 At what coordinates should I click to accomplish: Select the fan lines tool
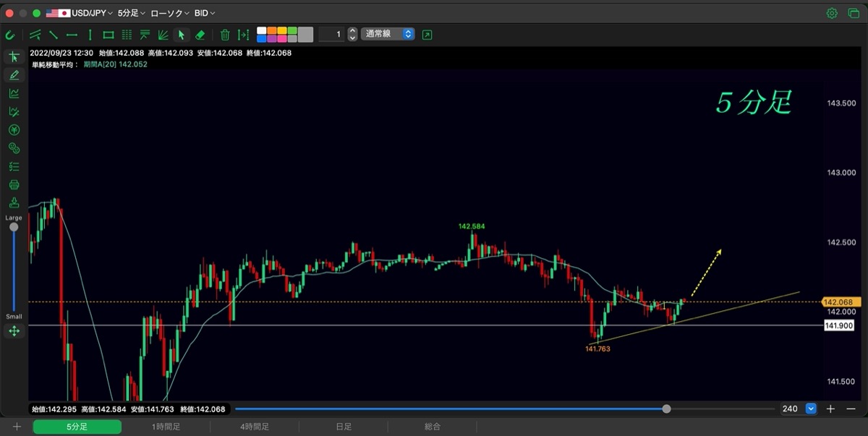pos(163,34)
